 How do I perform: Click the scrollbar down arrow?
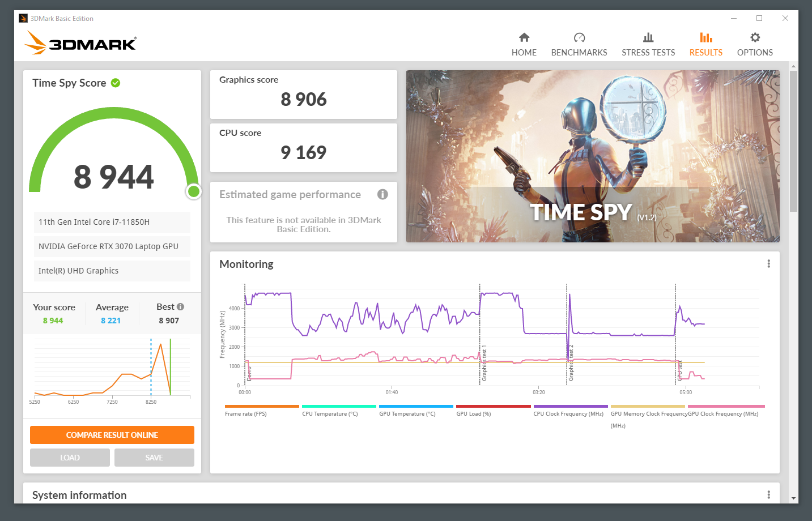(x=793, y=498)
